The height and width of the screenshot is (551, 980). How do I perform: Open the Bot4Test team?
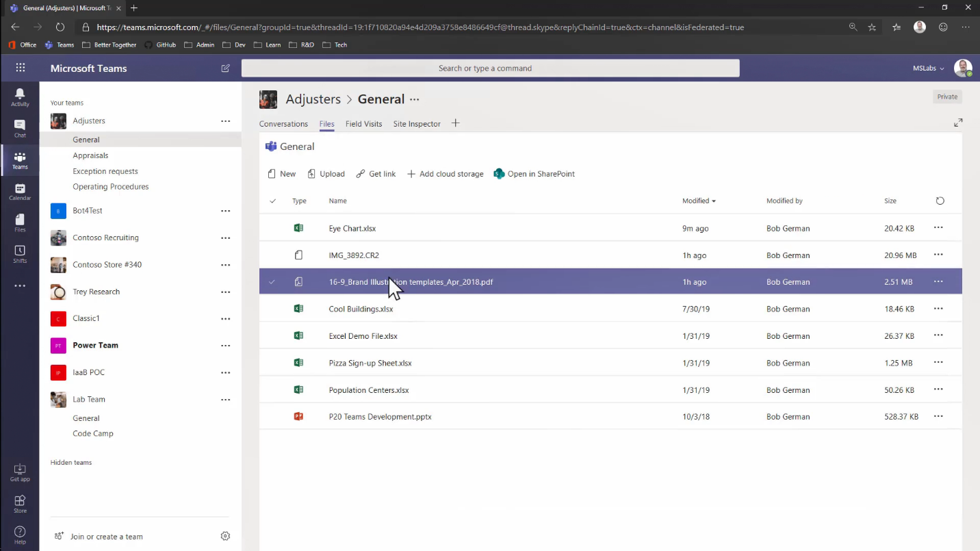(88, 211)
